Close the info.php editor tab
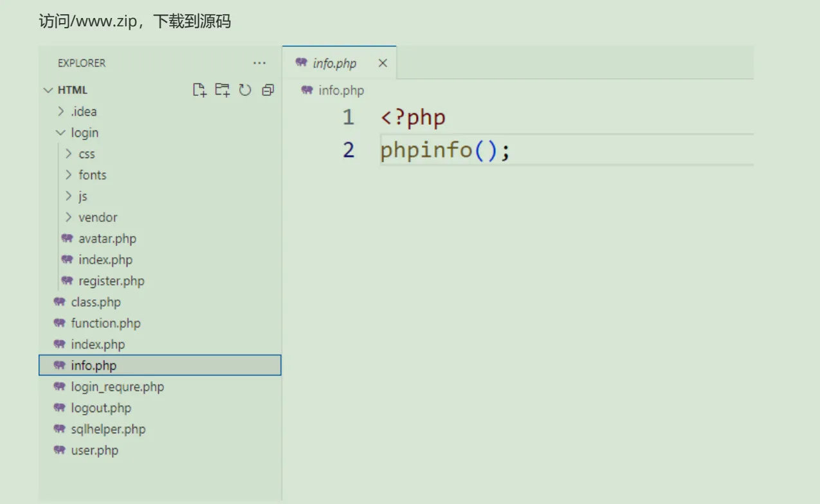 point(383,63)
